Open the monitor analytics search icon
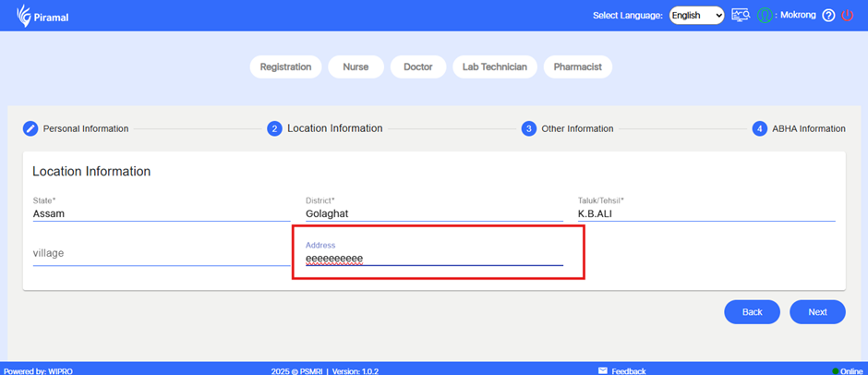Image resolution: width=868 pixels, height=375 pixels. 740,16
